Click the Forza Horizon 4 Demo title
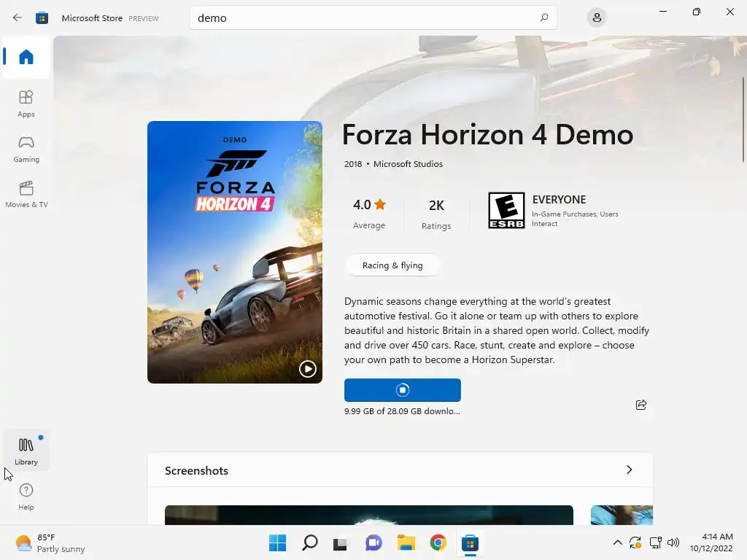This screenshot has width=747, height=560. pyautogui.click(x=487, y=134)
